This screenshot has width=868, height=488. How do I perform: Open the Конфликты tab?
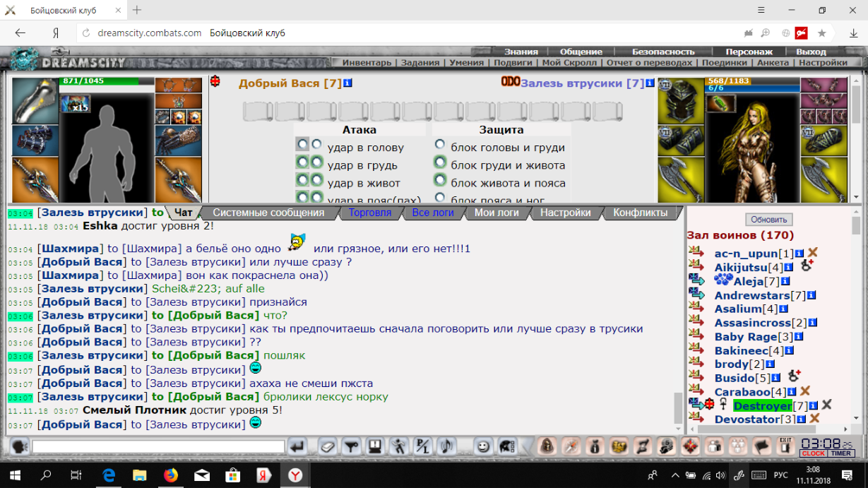[x=640, y=213]
